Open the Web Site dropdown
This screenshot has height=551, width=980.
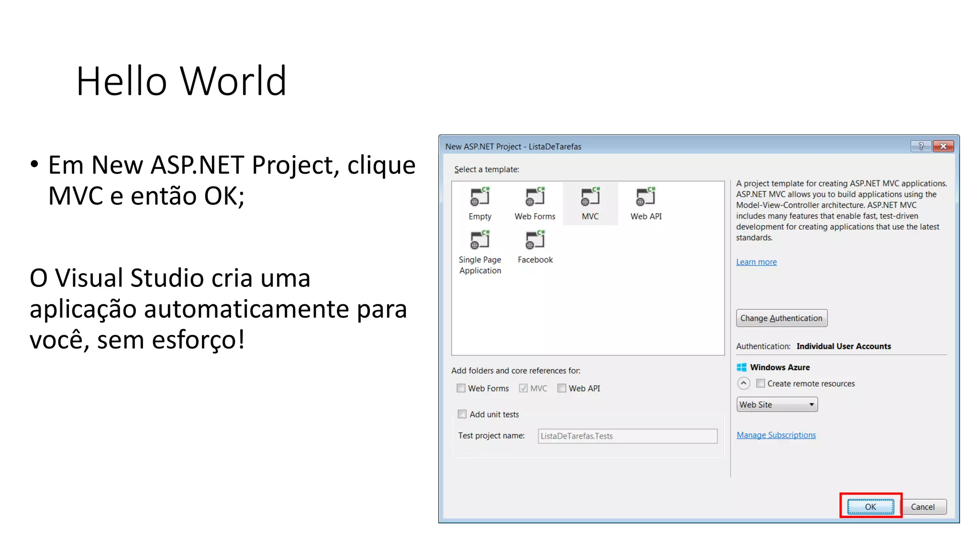click(777, 405)
